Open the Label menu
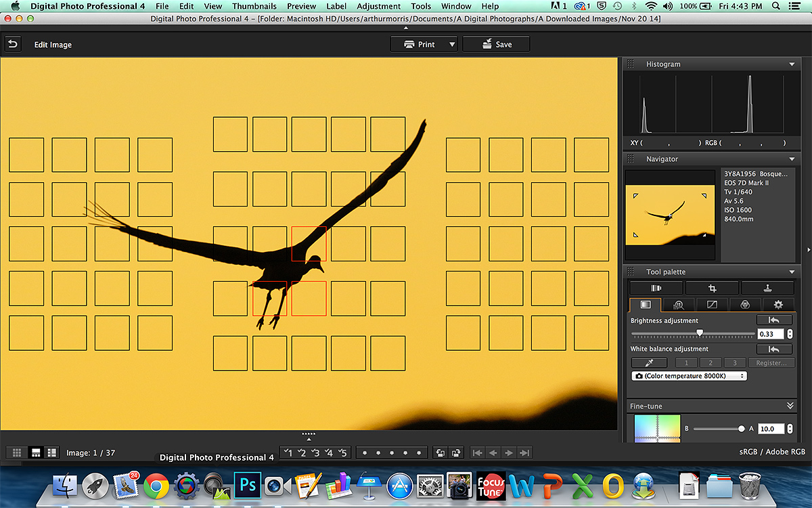 [x=336, y=6]
